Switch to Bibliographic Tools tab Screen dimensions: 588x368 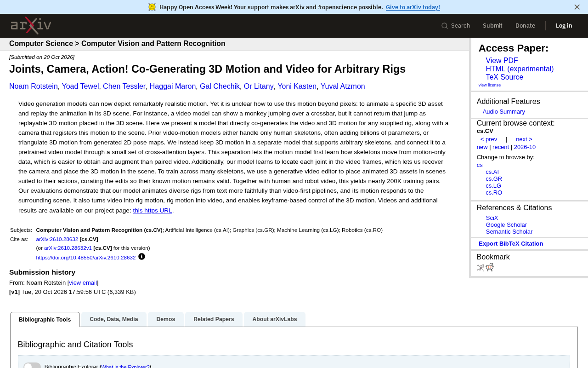(45, 320)
